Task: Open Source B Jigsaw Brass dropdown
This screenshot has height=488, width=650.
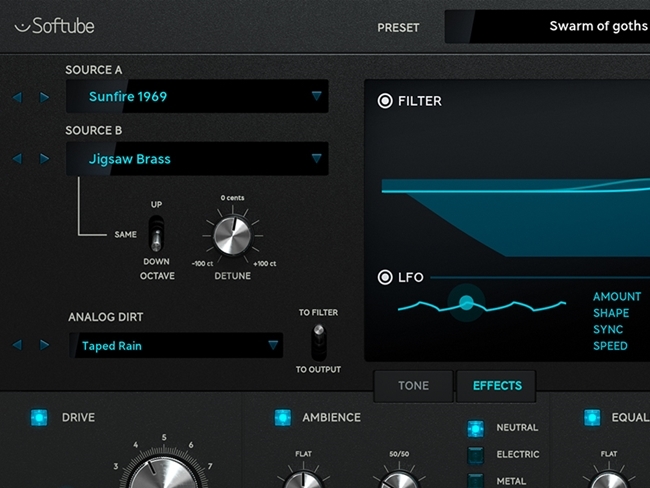Action: click(197, 158)
